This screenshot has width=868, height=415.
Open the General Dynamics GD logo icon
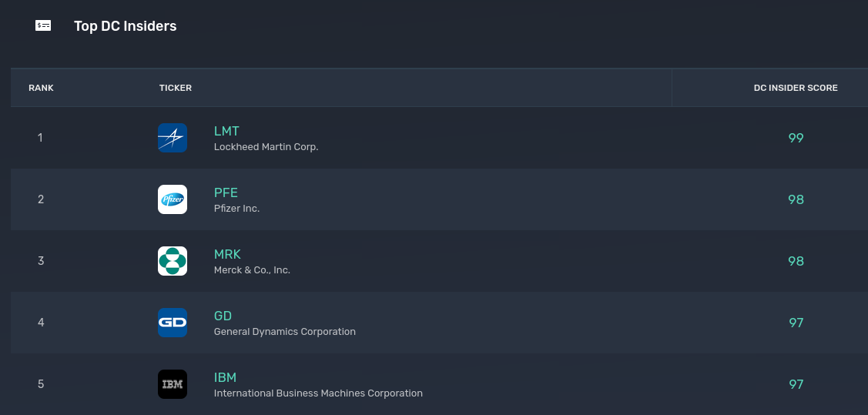pos(173,323)
